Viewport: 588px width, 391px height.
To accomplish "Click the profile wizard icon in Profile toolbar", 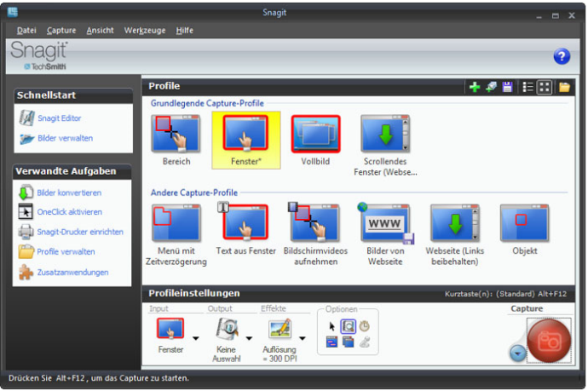I will (491, 87).
